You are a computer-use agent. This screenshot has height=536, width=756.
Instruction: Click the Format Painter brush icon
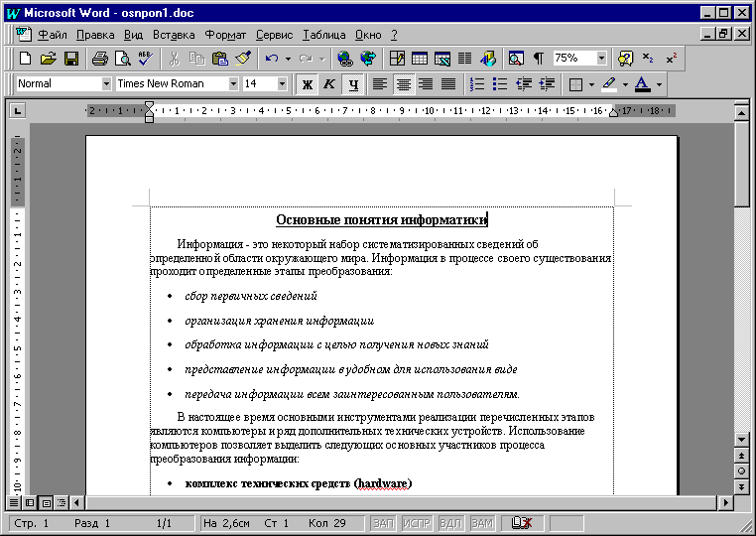(x=242, y=59)
